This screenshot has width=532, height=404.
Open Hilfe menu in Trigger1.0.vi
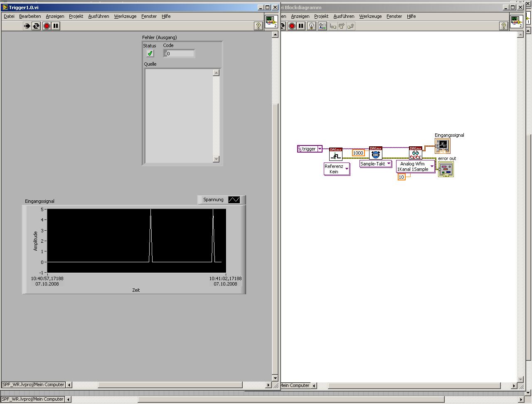pos(166,16)
